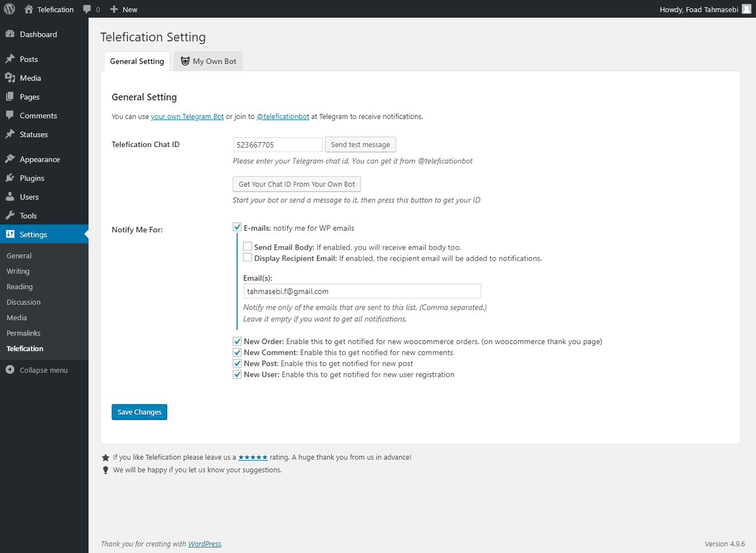Open the New content menu
Image resolution: width=756 pixels, height=553 pixels.
124,9
